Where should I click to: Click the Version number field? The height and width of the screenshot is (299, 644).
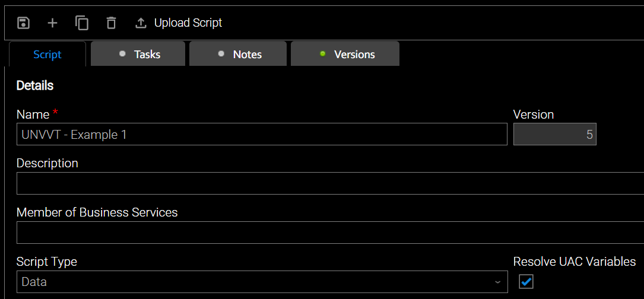pos(554,135)
